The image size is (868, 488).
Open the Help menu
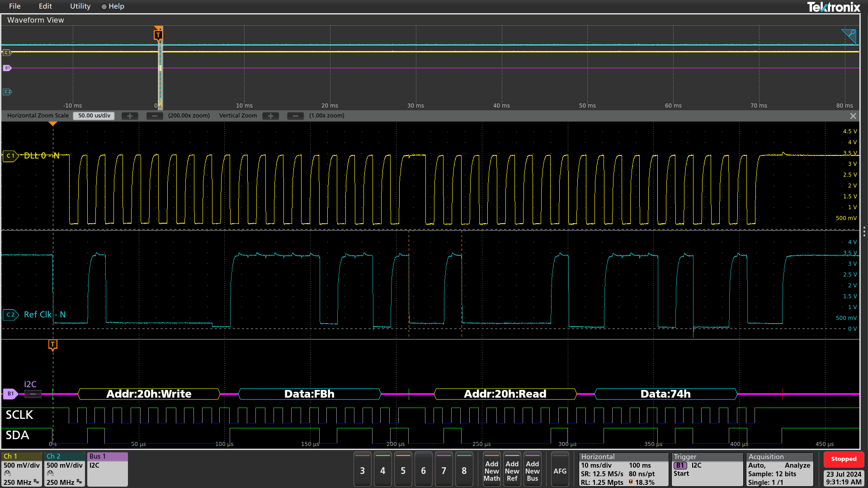[x=113, y=6]
